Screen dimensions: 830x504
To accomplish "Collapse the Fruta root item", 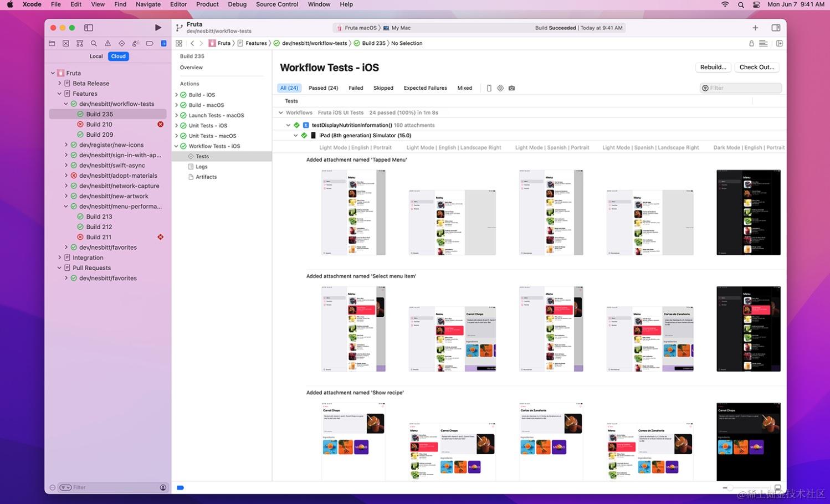I will (53, 73).
